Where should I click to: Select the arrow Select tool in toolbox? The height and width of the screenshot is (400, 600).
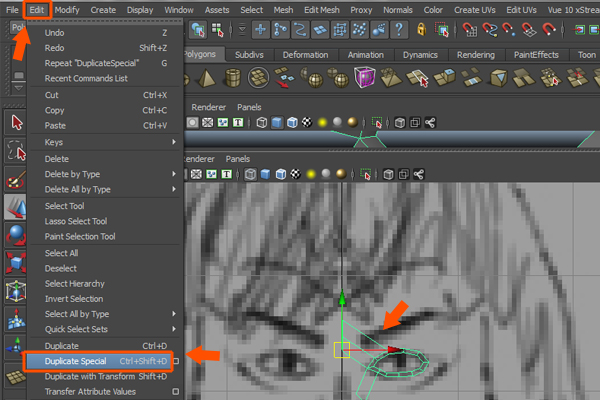point(16,122)
